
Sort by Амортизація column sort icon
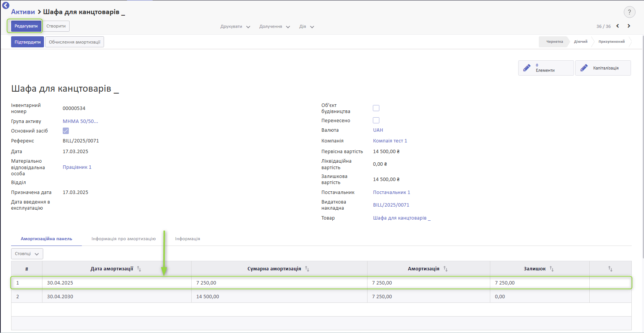point(446,269)
